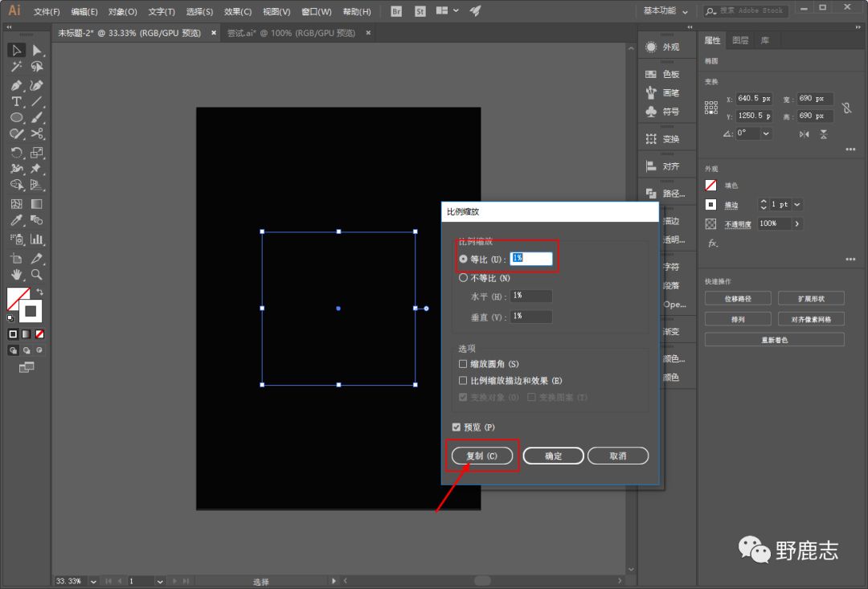Viewport: 868px width, 589px height.
Task: Choose the Eyedropper tool
Action: point(16,220)
